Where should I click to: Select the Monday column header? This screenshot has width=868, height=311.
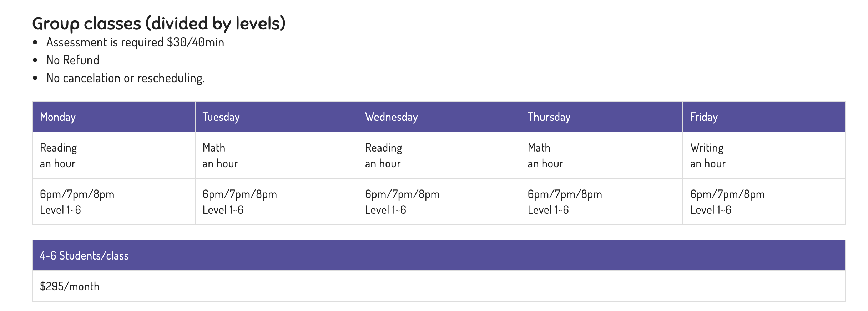click(x=114, y=117)
